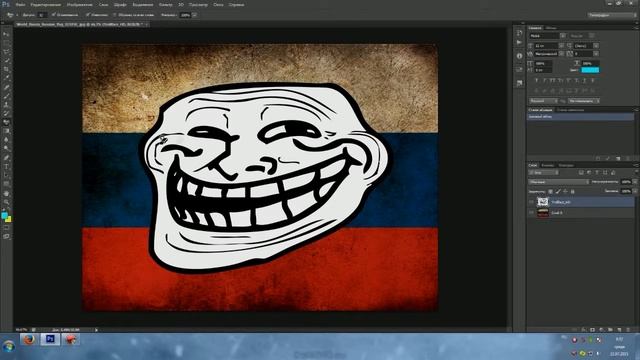Switch to the Стили символов tab
Screen dimensions: 640x360
(x=570, y=110)
